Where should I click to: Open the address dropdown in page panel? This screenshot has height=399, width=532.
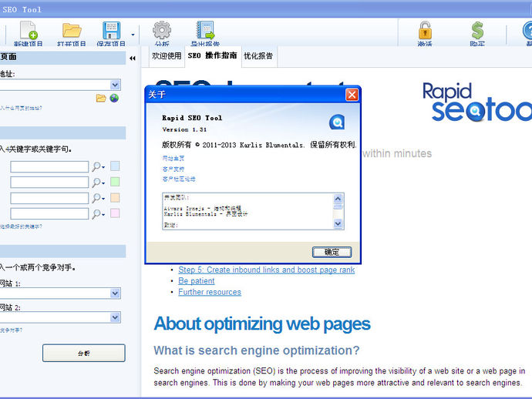(x=115, y=85)
